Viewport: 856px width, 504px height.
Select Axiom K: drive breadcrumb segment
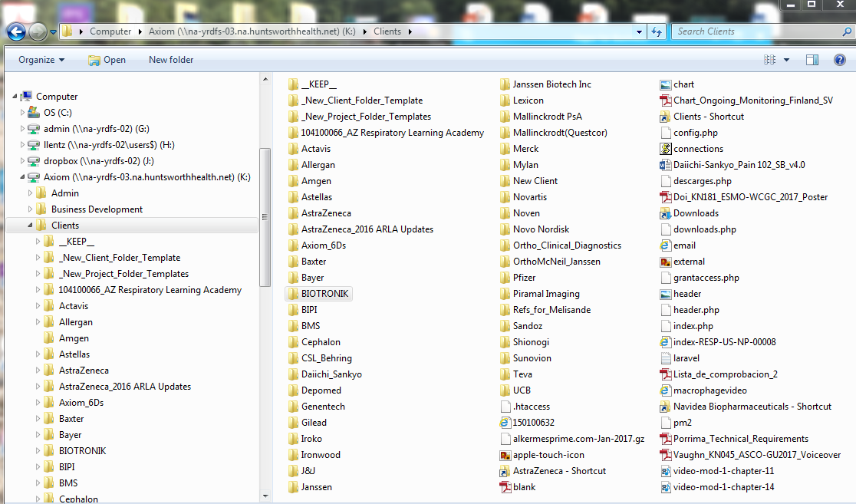click(x=252, y=31)
